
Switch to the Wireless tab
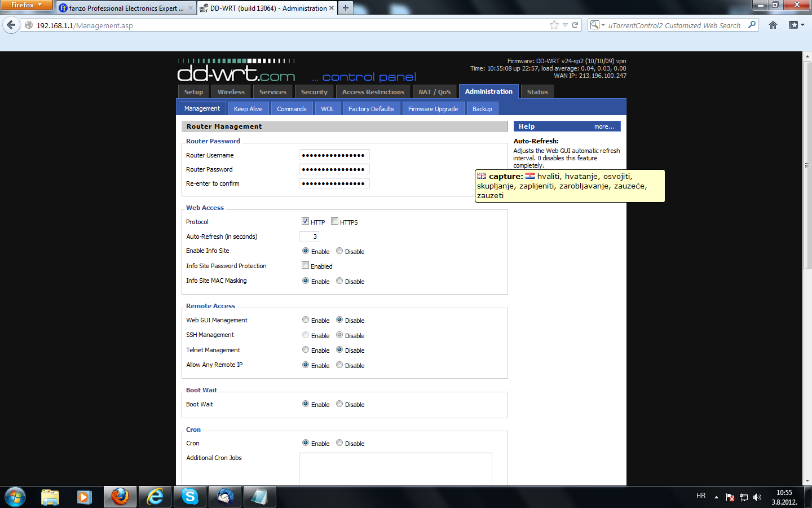[231, 92]
